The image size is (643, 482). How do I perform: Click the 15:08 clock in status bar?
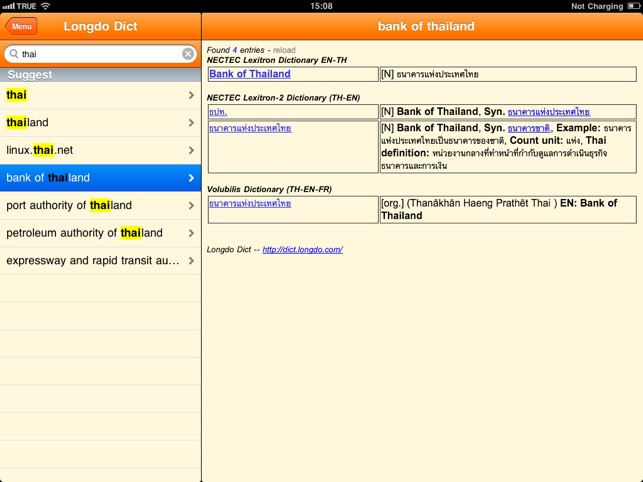321,6
